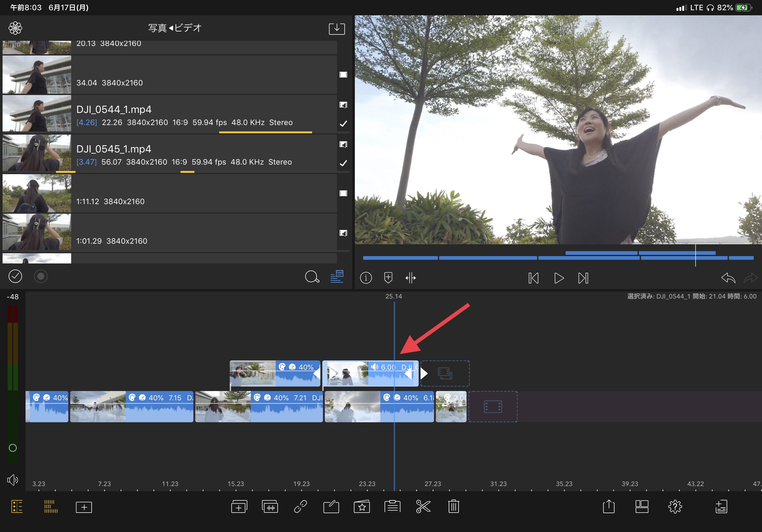Image resolution: width=762 pixels, height=532 pixels.
Task: Open the search magnifier in library
Action: pyautogui.click(x=312, y=277)
